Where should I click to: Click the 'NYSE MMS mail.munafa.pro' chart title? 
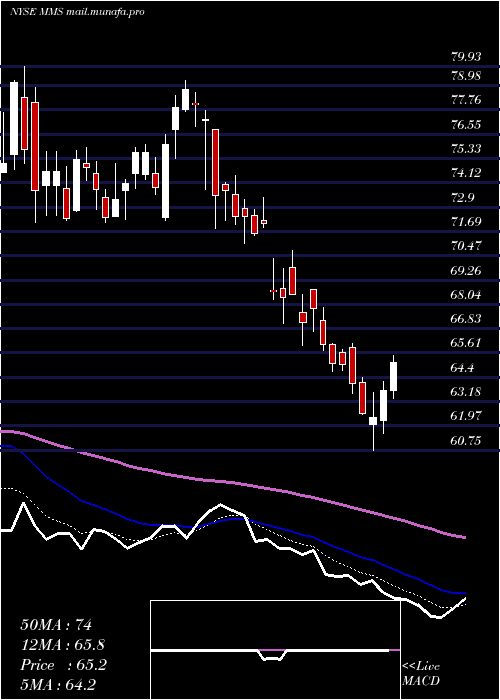[x=77, y=12]
